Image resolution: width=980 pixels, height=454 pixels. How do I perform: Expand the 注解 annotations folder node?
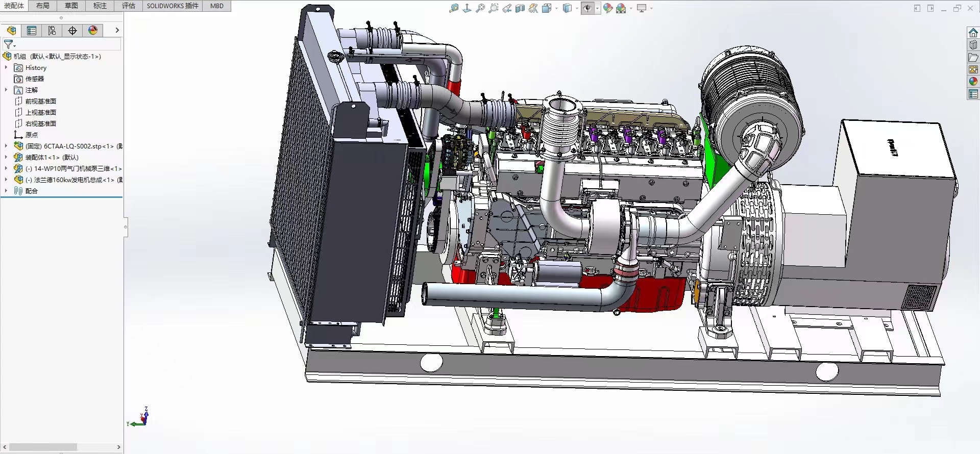click(x=6, y=90)
